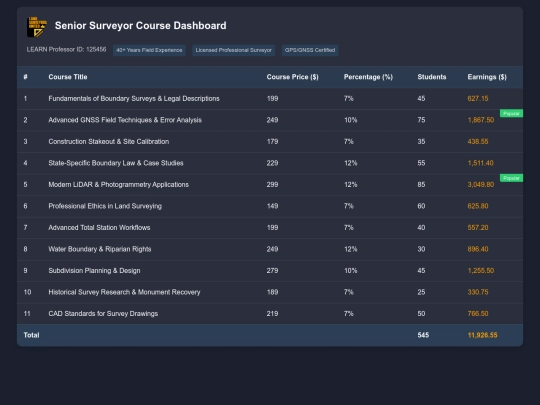Click 12% percentage in Water Boundary row

351,249
